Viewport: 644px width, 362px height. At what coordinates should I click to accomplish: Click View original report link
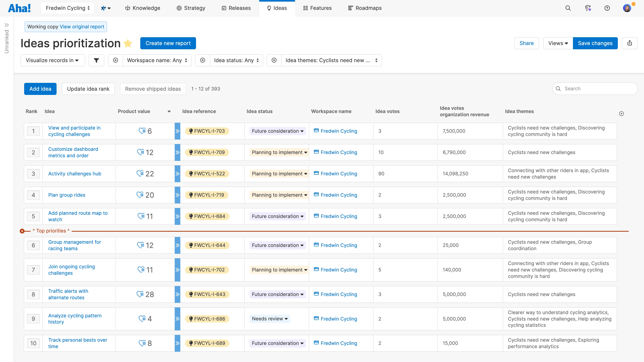[82, 27]
